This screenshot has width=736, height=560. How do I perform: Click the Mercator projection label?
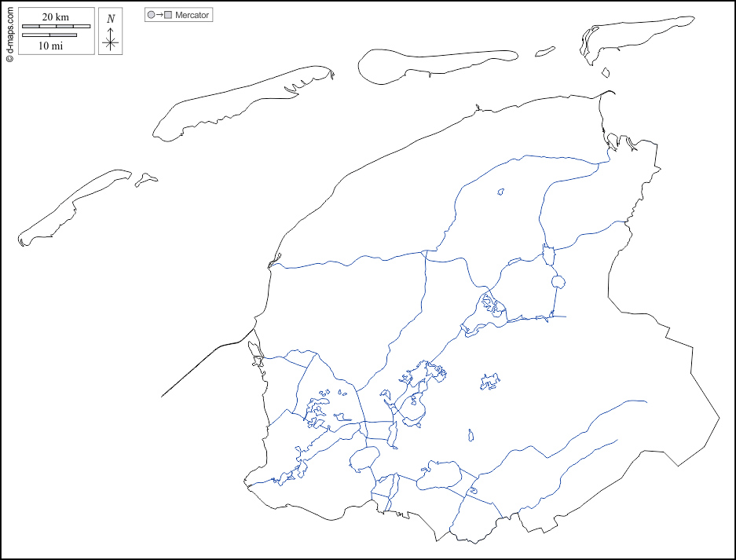coord(192,15)
